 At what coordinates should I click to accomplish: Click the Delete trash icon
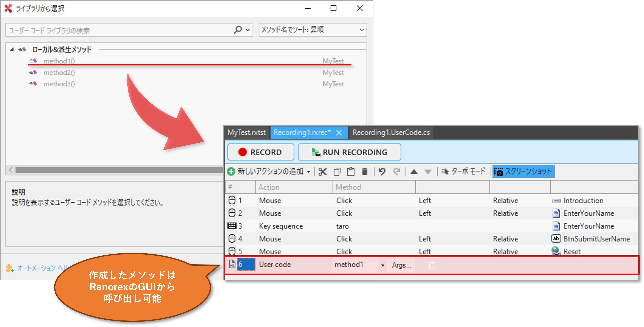tap(365, 172)
